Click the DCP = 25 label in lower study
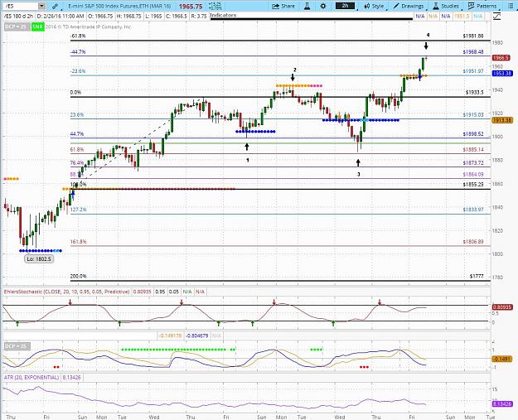The image size is (518, 420). tap(17, 346)
